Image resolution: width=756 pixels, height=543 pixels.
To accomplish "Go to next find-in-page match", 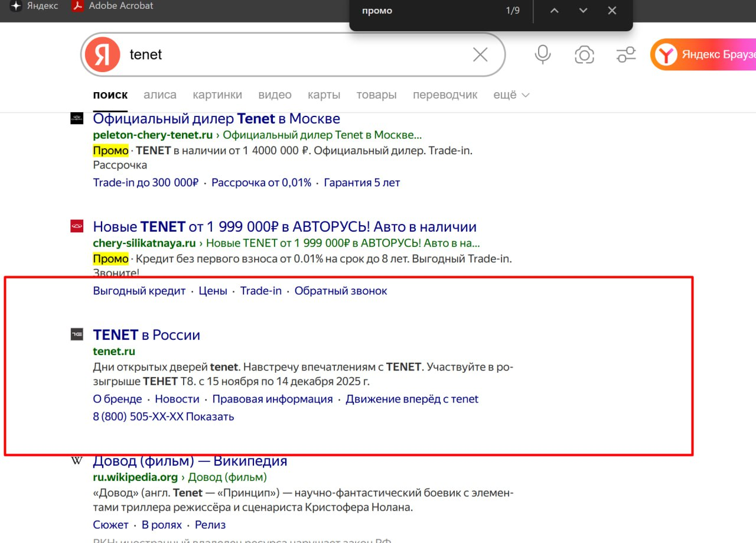I will [583, 11].
